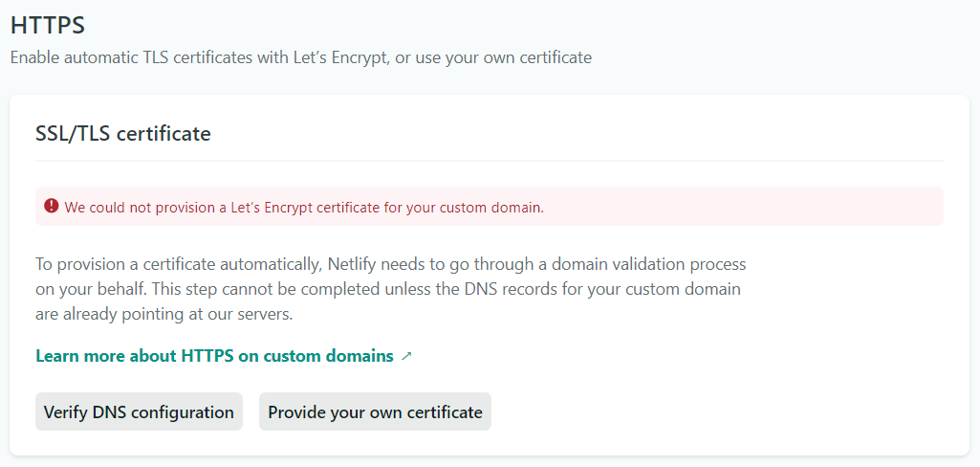Viewport: 980px width, 467px height.
Task: Click the Verify DNS configuration button
Action: click(x=139, y=412)
